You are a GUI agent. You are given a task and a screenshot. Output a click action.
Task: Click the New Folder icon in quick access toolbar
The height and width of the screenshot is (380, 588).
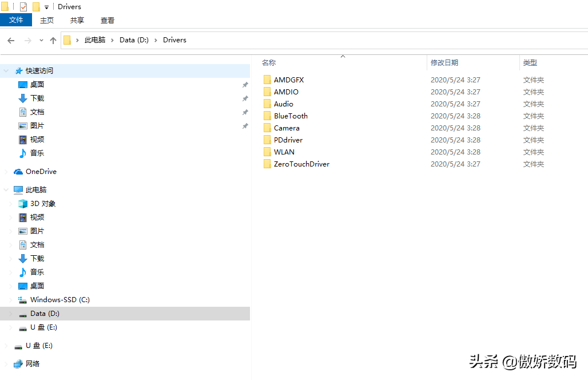click(36, 7)
